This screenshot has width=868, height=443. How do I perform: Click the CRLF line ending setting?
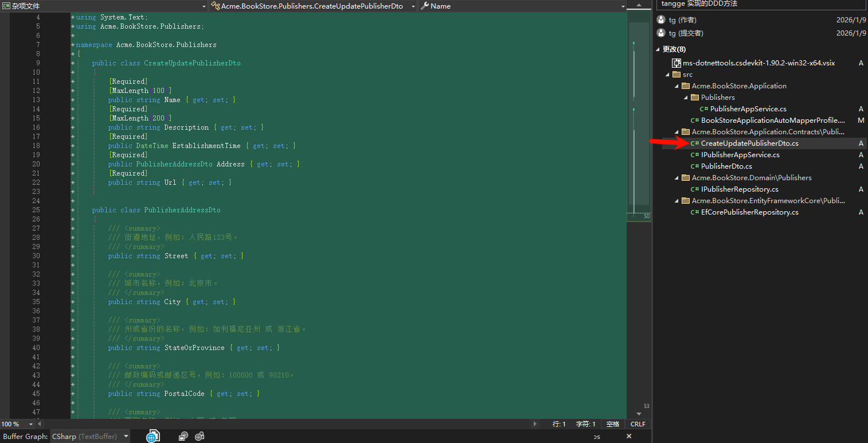(x=638, y=424)
